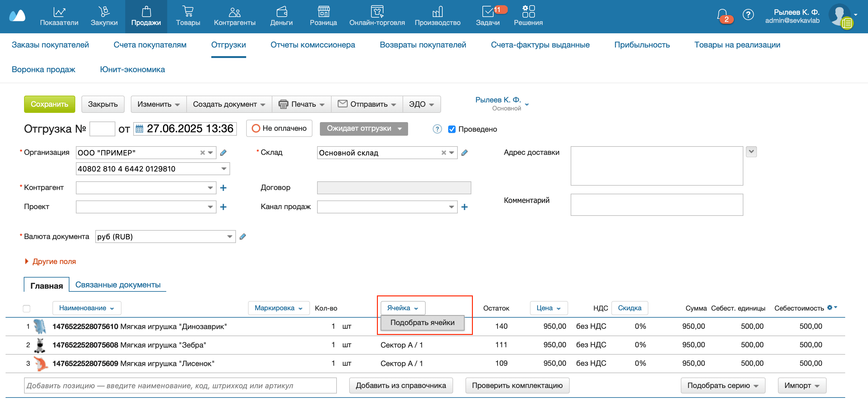868x404 pixels.
Task: Click the calendar icon next to date
Action: (x=139, y=129)
